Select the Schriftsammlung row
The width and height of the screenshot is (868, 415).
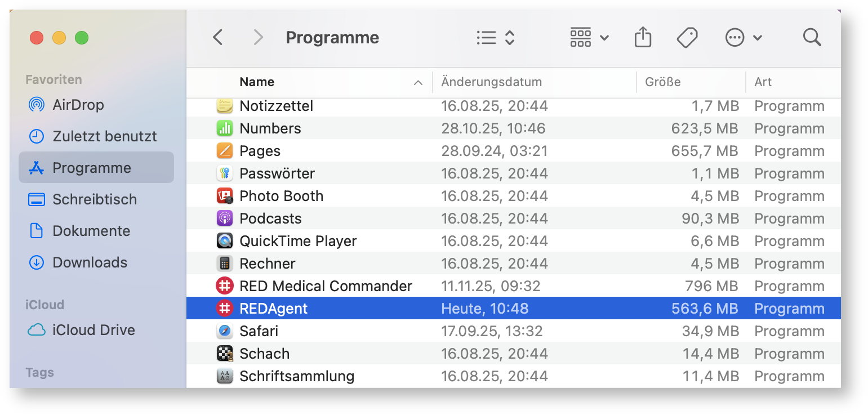click(297, 376)
